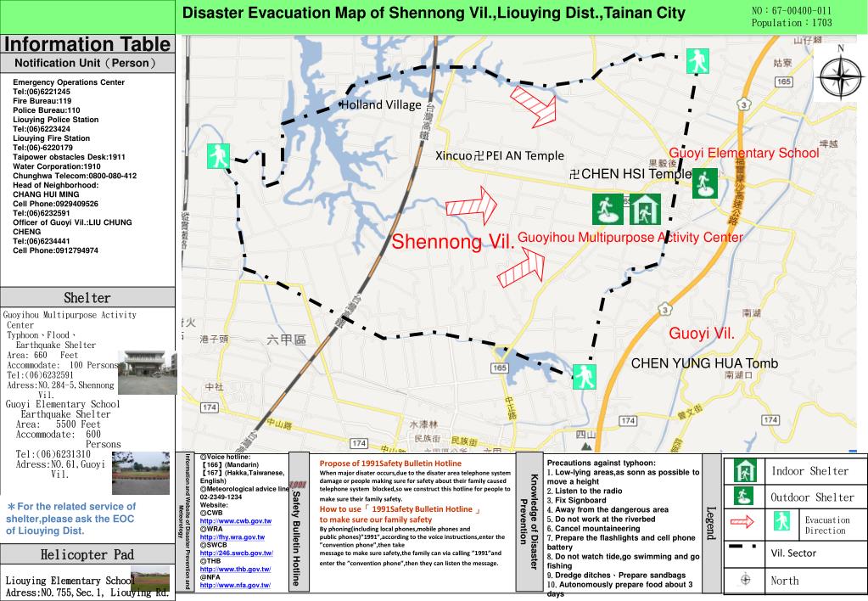Viewport: 868px width, 601px height.
Task: Click the Outdoor Shelter icon in the legend
Action: pos(743,496)
